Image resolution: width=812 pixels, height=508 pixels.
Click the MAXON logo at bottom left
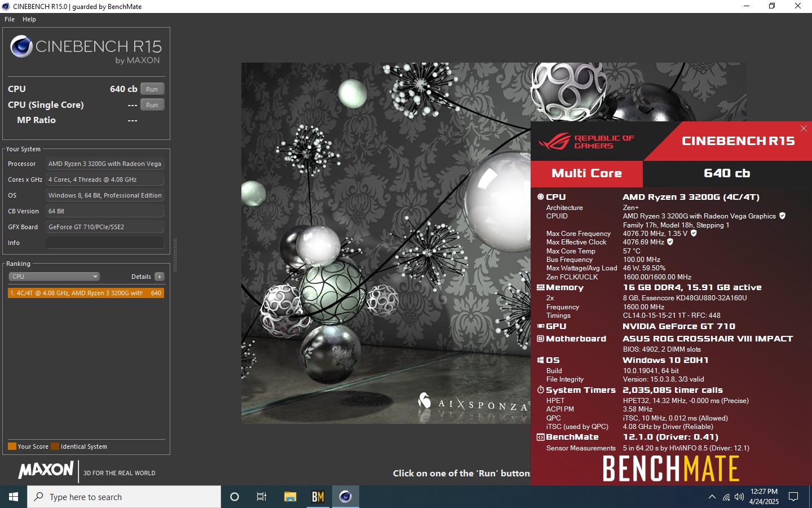46,470
